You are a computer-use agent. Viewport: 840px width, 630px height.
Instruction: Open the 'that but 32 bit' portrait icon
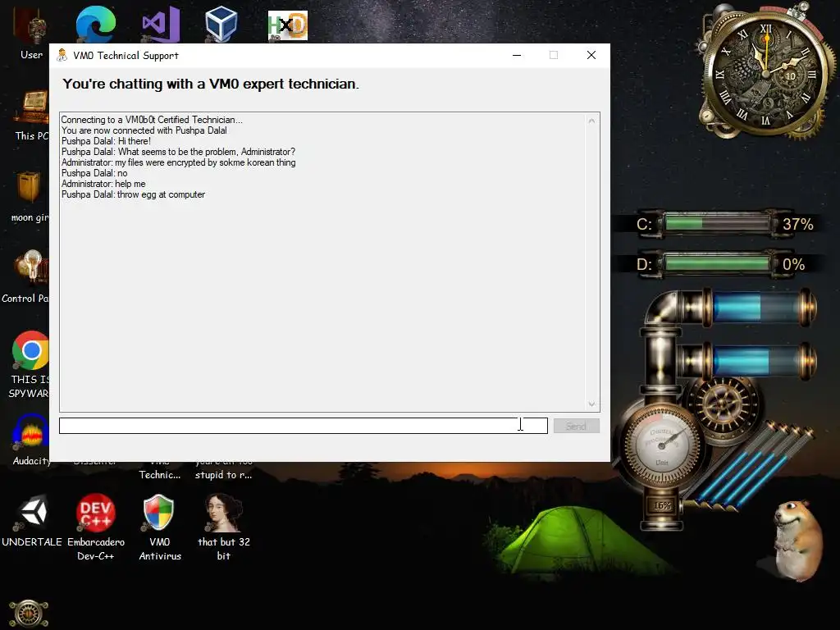[223, 527]
